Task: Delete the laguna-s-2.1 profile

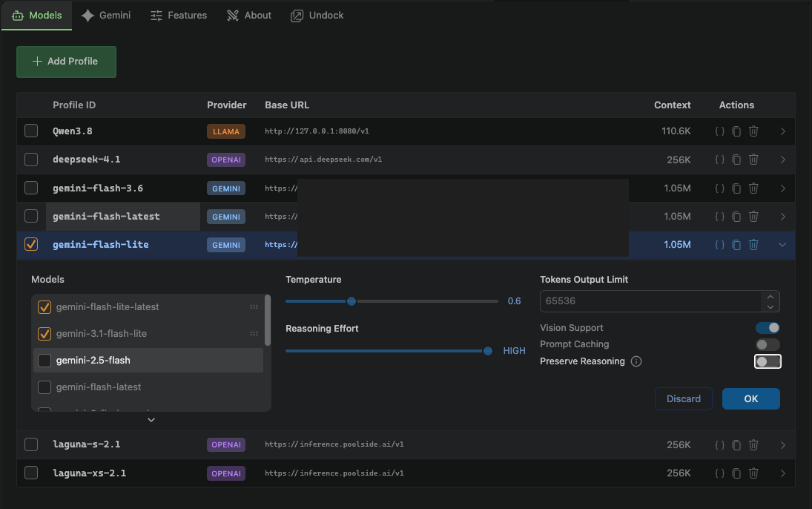Action: click(753, 444)
